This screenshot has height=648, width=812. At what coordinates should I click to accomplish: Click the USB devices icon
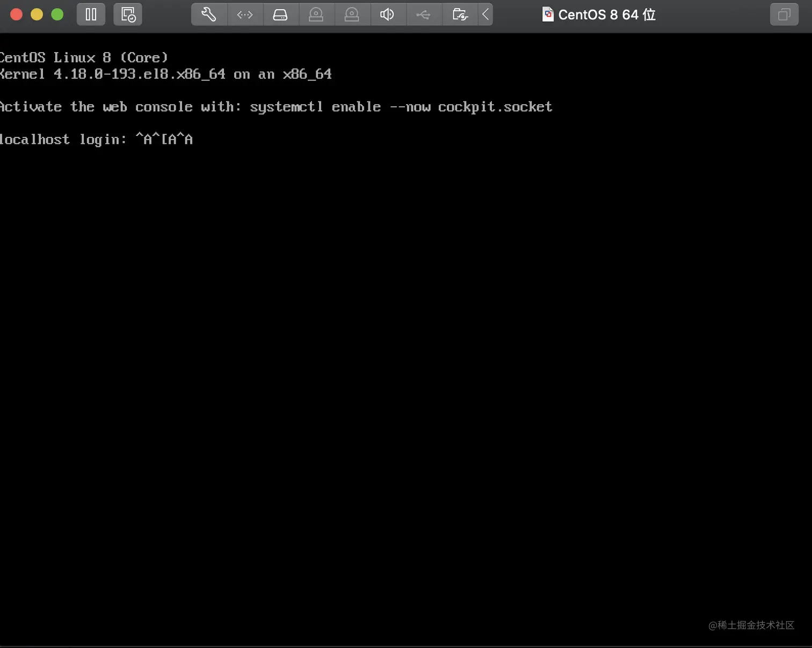[x=423, y=14]
